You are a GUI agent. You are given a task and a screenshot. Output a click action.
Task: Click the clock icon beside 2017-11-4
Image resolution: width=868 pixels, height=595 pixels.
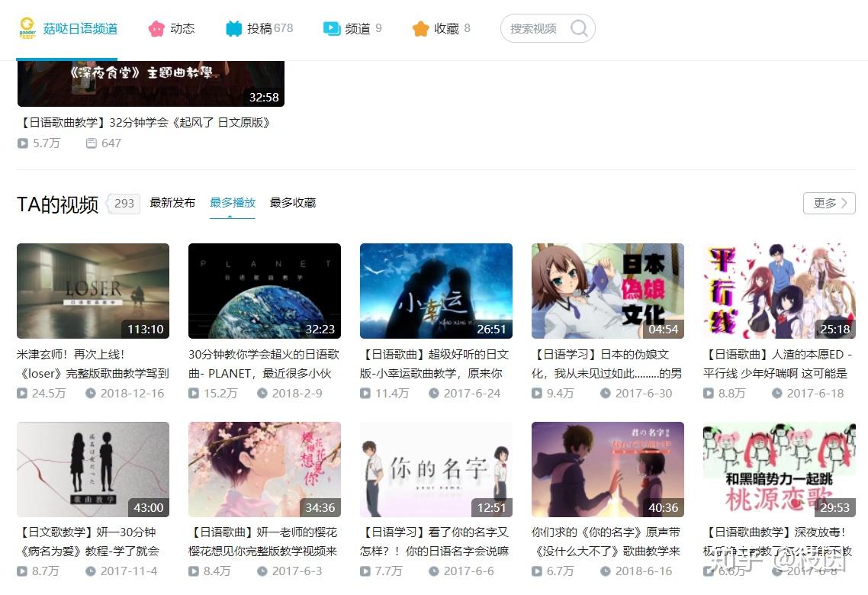point(90,571)
